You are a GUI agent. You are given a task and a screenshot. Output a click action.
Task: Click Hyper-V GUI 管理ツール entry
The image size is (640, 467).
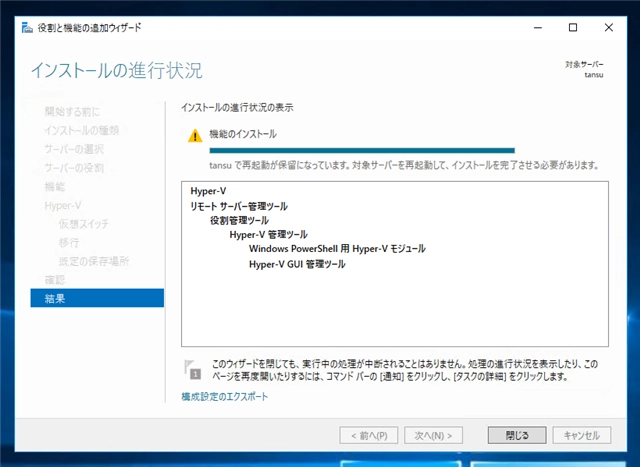pyautogui.click(x=297, y=264)
